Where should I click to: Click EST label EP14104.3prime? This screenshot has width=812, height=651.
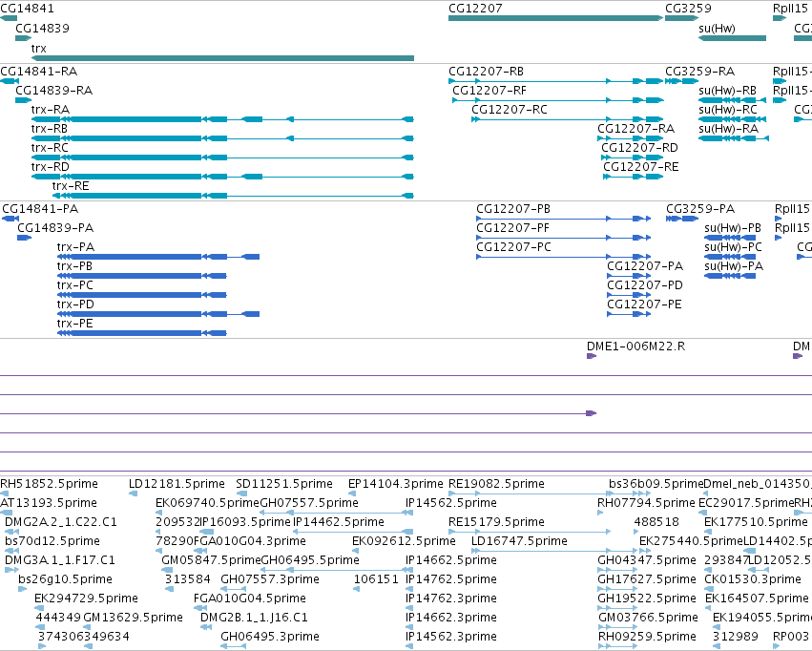tap(396, 484)
